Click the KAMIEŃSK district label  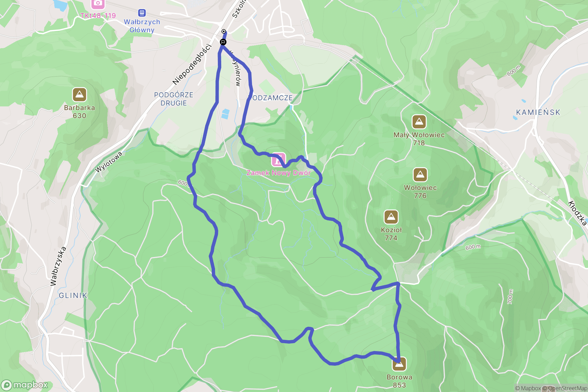click(538, 112)
